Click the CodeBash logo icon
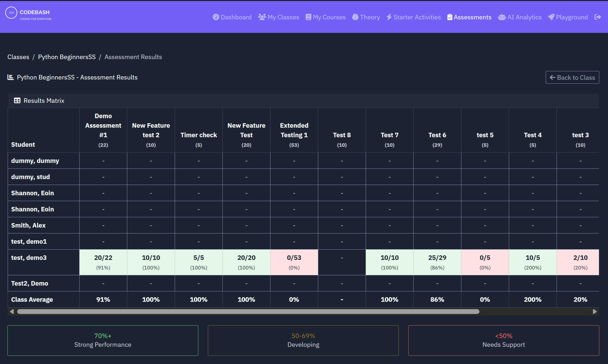Viewport: 608px width, 364px height. (11, 13)
